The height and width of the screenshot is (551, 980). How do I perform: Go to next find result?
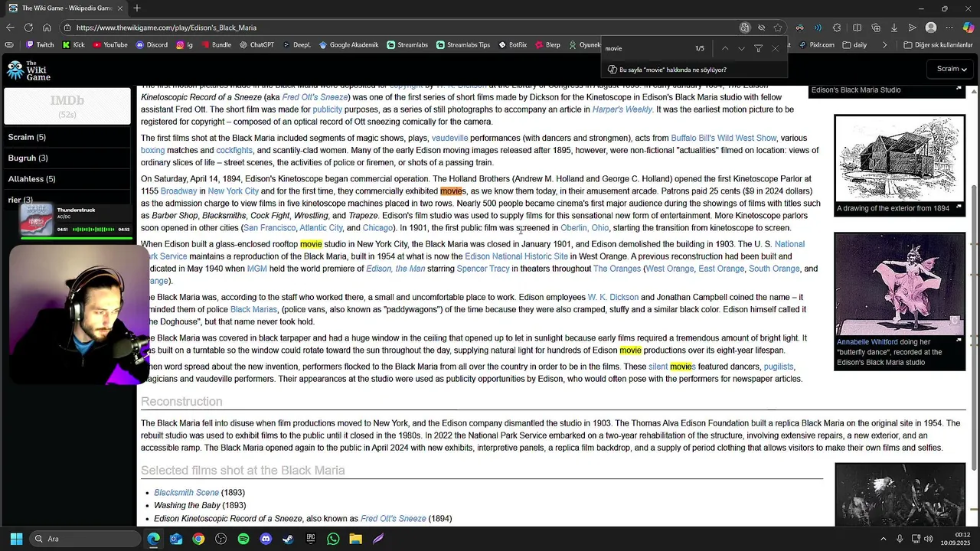[x=741, y=48]
